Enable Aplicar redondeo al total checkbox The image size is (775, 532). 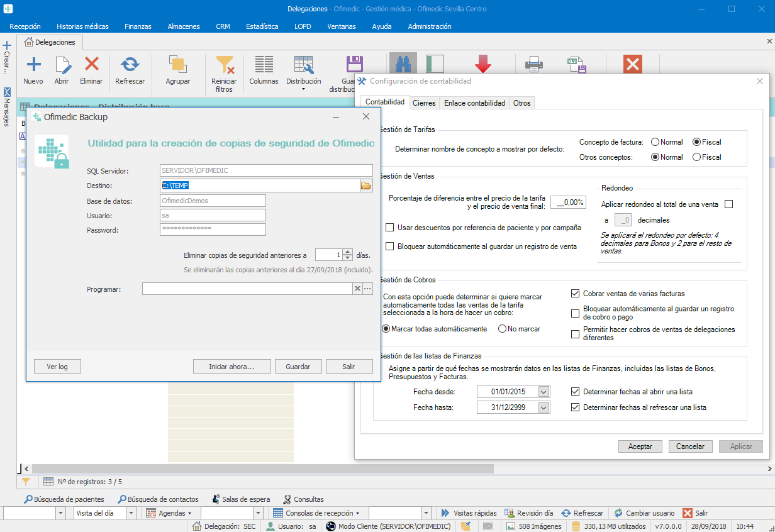click(x=728, y=204)
